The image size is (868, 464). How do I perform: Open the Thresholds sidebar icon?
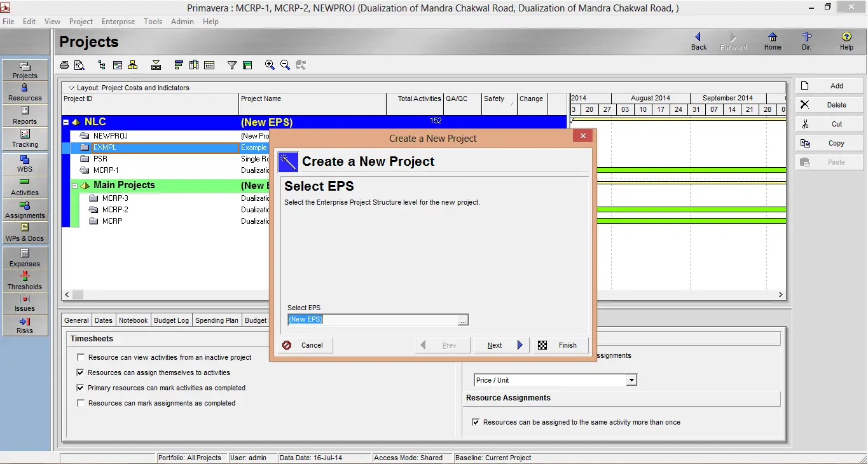[x=25, y=281]
